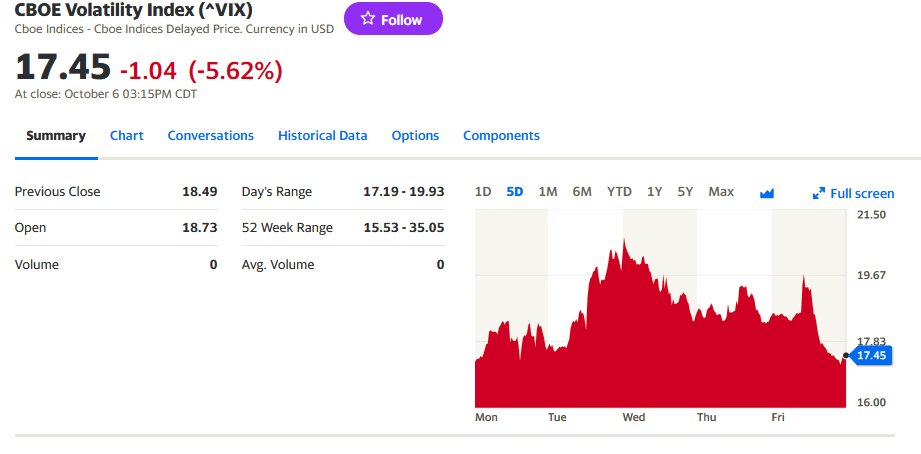Click the Open value 18.73
Viewport: 921px width, 454px height.
pyautogui.click(x=200, y=227)
